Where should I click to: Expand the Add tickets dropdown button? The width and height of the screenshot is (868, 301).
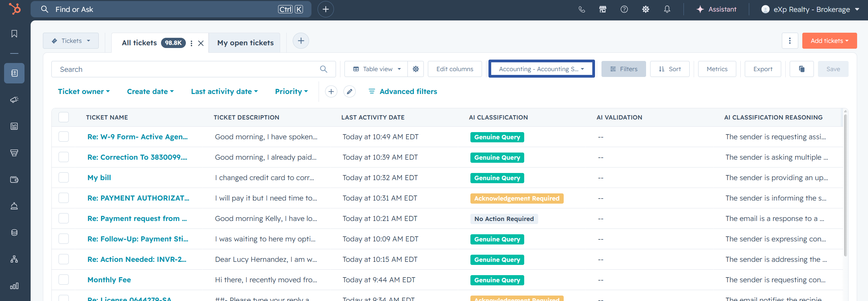point(830,41)
